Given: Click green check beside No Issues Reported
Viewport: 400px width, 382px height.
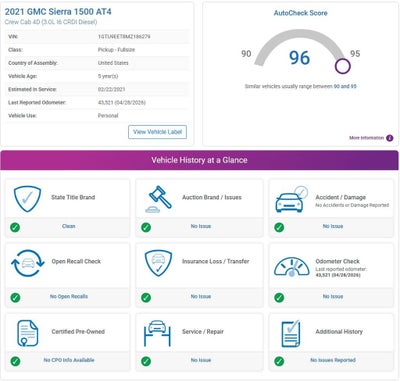Looking at the screenshot, I should point(279,361).
